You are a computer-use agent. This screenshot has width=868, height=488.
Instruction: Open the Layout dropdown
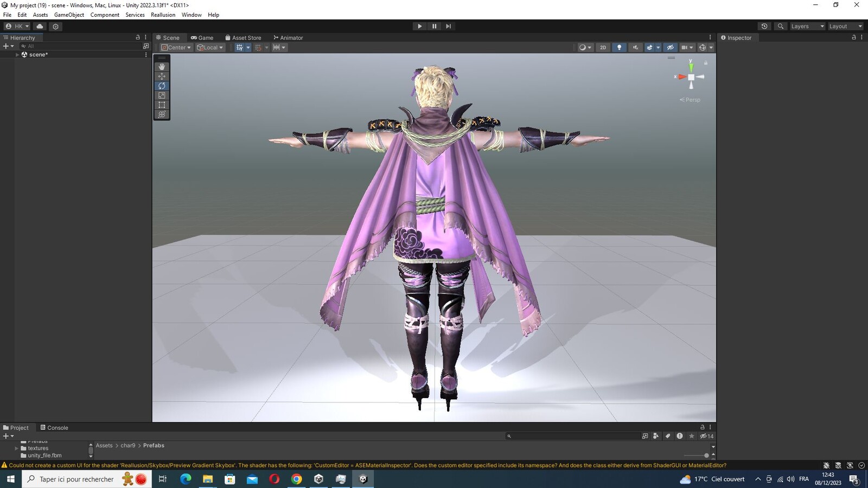click(845, 26)
